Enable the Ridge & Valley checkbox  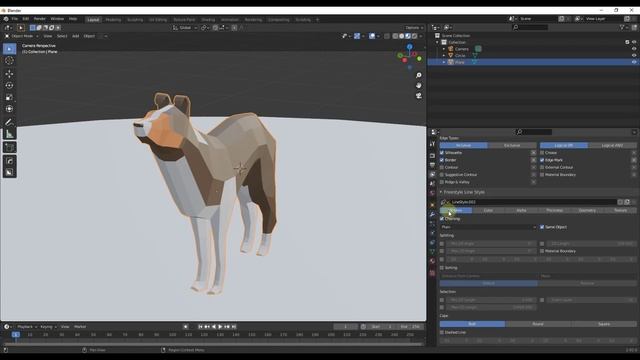click(442, 182)
